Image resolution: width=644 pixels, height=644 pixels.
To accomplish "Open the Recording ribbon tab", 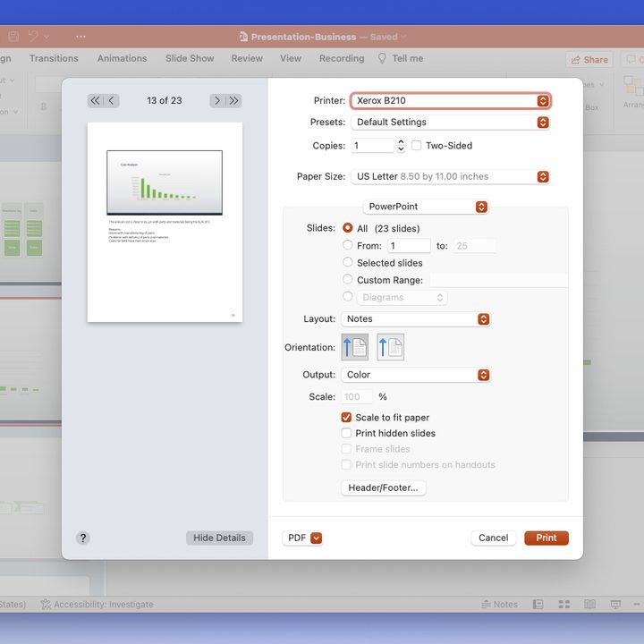I will pos(342,58).
